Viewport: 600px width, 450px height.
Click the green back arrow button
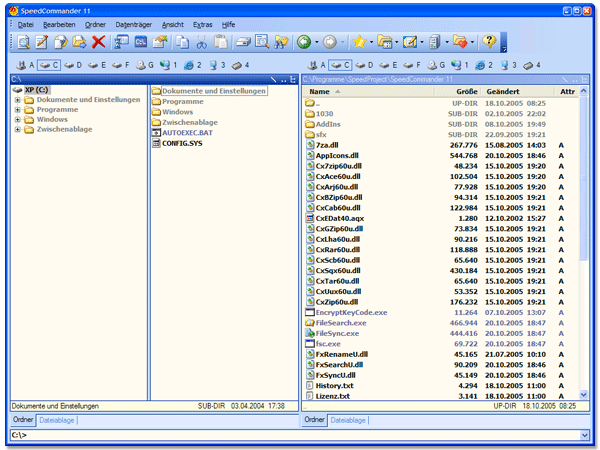click(303, 42)
